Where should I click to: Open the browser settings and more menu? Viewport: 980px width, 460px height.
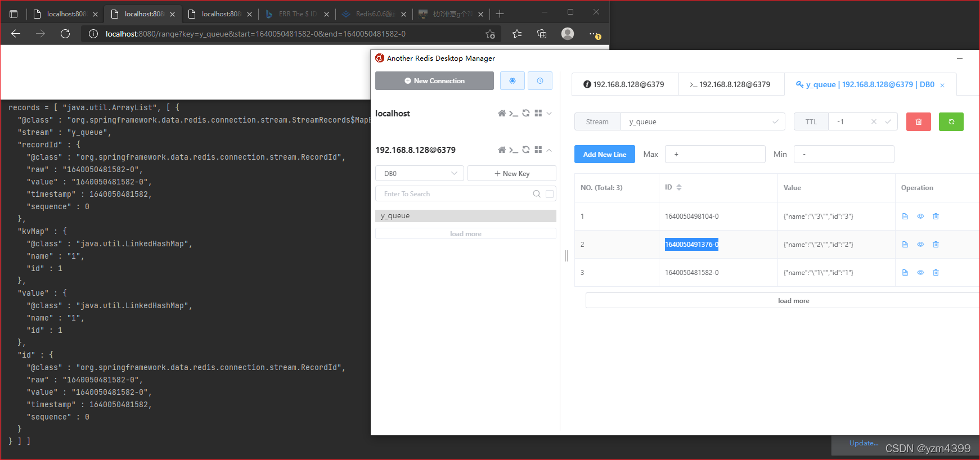tap(595, 34)
